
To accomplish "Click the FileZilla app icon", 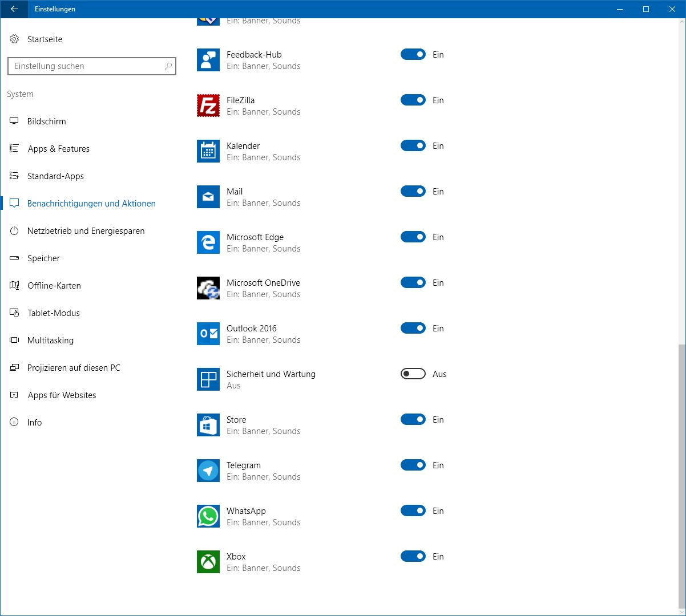I will (208, 106).
